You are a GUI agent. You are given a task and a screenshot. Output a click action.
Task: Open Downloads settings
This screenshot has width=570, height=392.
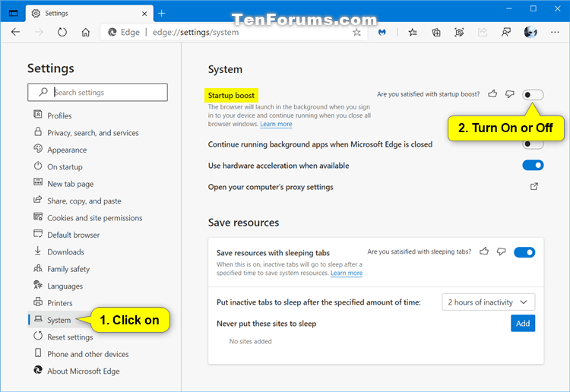pyautogui.click(x=65, y=252)
